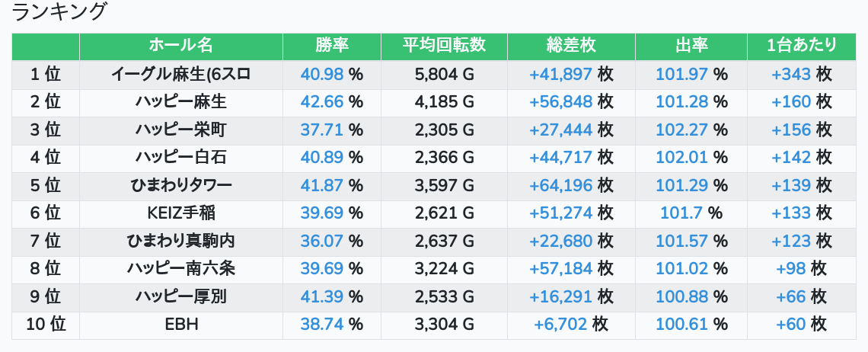Click the ランキング section heading
868x352 pixels.
pyautogui.click(x=59, y=12)
